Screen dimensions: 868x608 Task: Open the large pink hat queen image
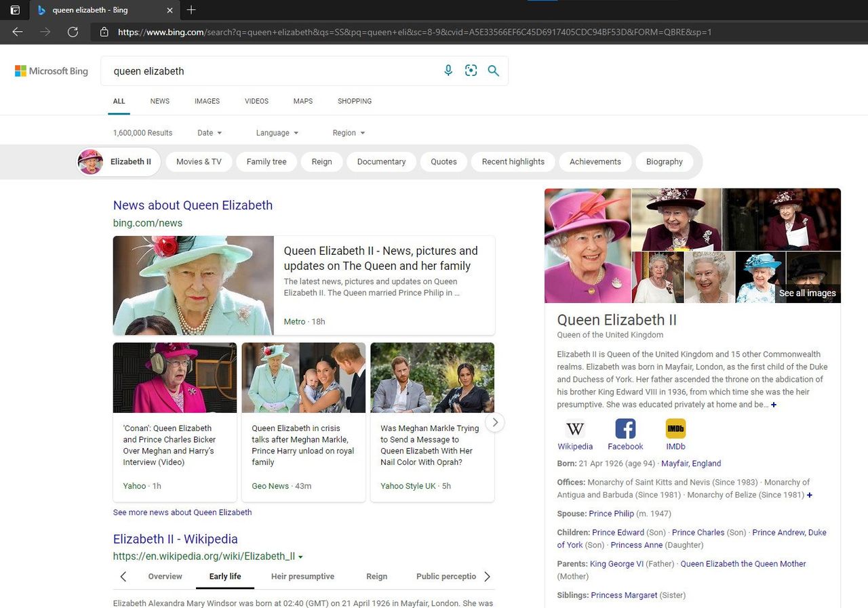click(588, 245)
